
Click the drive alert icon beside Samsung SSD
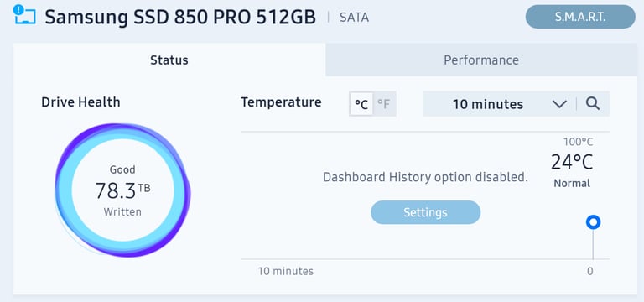pyautogui.click(x=24, y=15)
